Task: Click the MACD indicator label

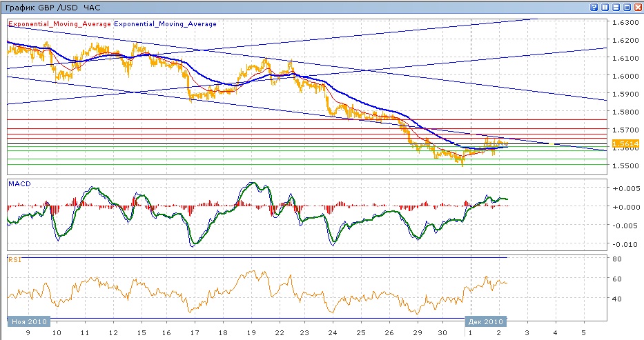Action: (x=19, y=183)
